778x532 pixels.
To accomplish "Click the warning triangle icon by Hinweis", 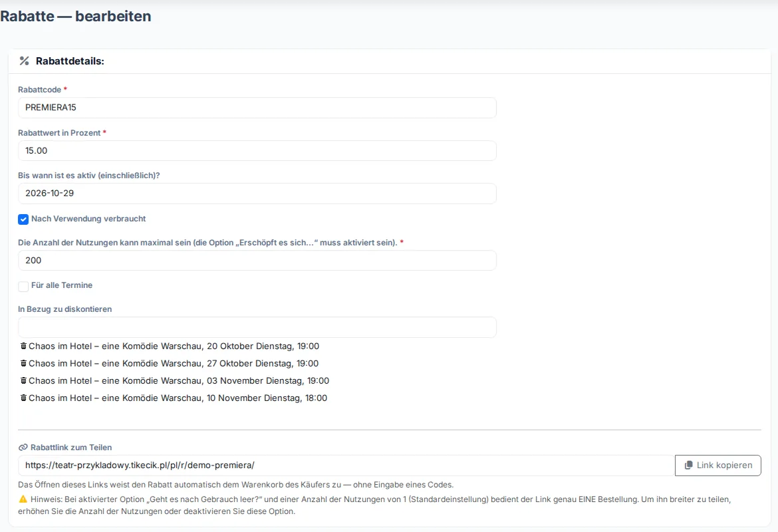I will 23,499.
